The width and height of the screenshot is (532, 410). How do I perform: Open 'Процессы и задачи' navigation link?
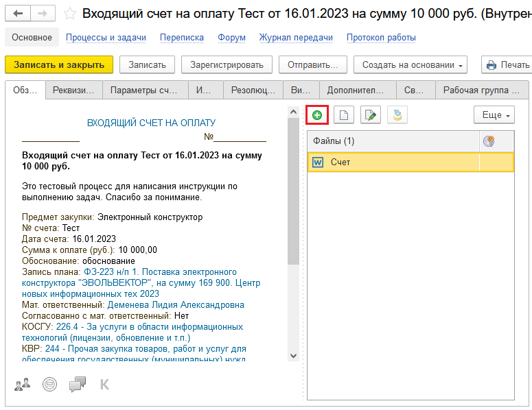106,38
